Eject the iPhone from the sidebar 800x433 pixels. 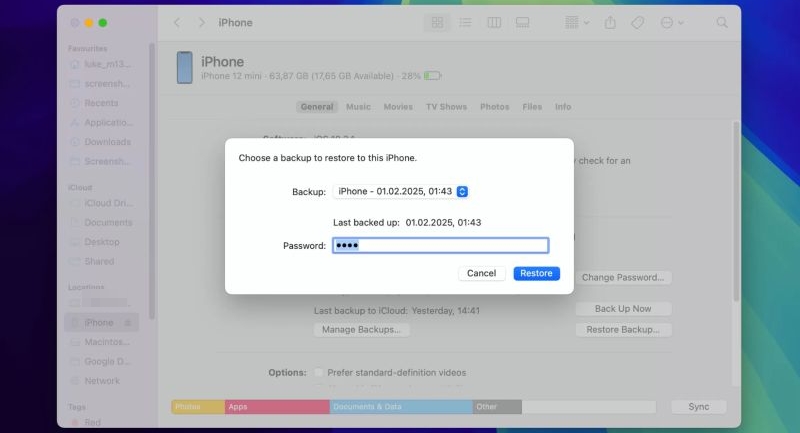point(128,322)
